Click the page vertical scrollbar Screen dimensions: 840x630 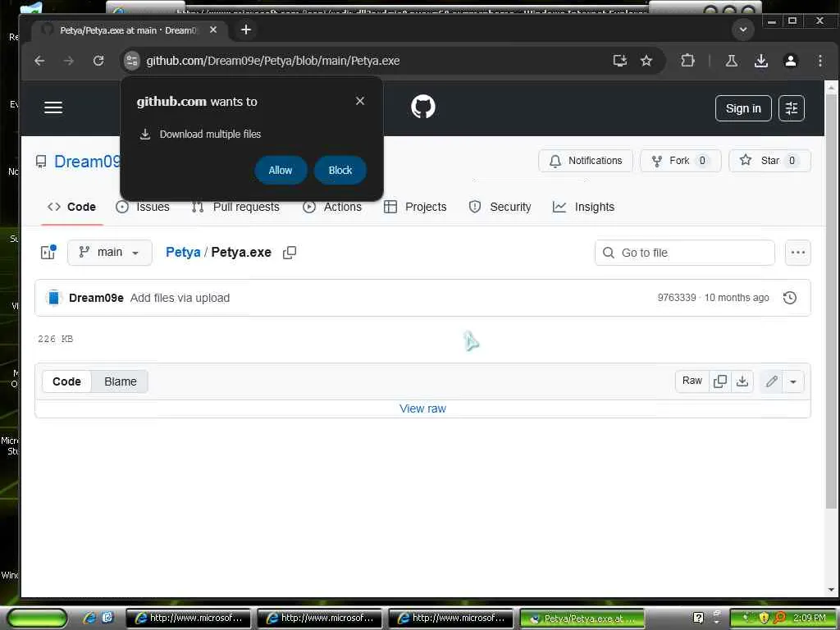[x=831, y=303]
